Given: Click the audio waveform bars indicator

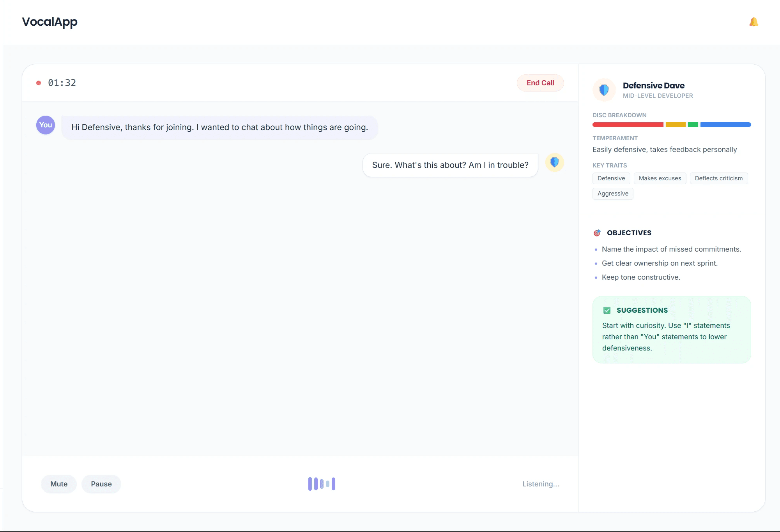Looking at the screenshot, I should [322, 484].
